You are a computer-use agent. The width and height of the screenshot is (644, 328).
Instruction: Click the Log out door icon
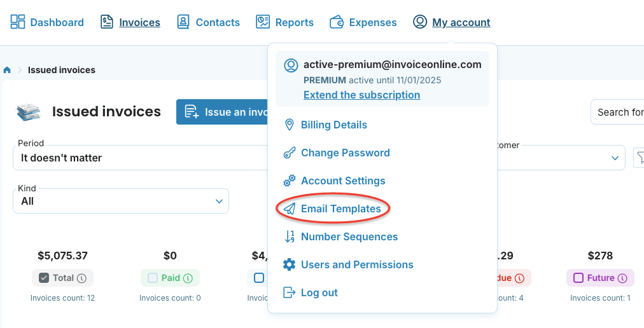pos(290,292)
